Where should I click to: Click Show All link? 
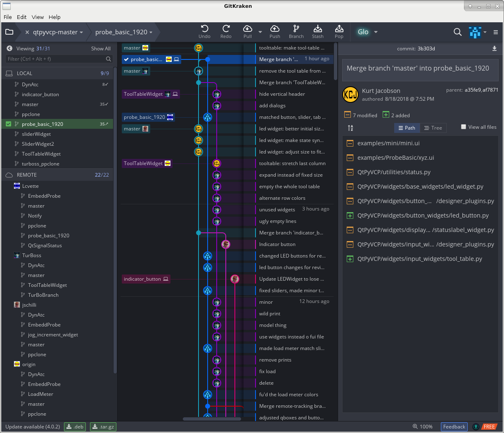pos(101,49)
